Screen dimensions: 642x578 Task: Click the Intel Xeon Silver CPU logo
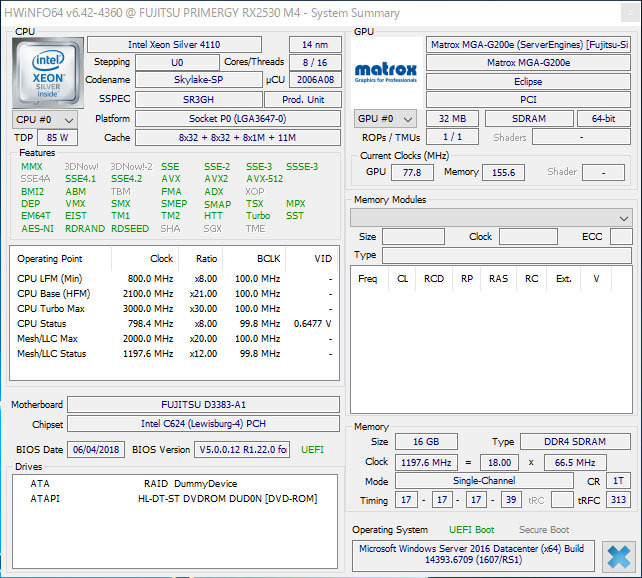click(x=48, y=72)
